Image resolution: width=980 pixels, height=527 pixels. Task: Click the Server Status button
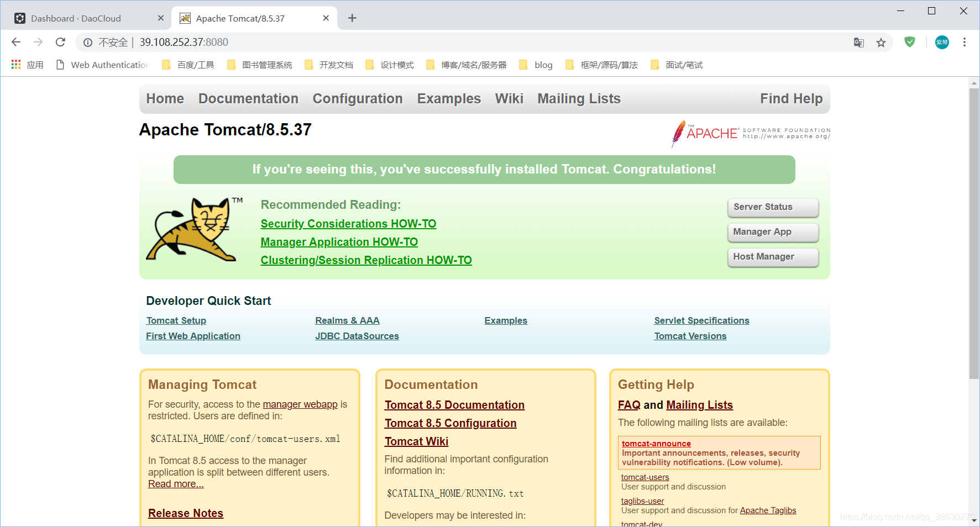point(773,207)
